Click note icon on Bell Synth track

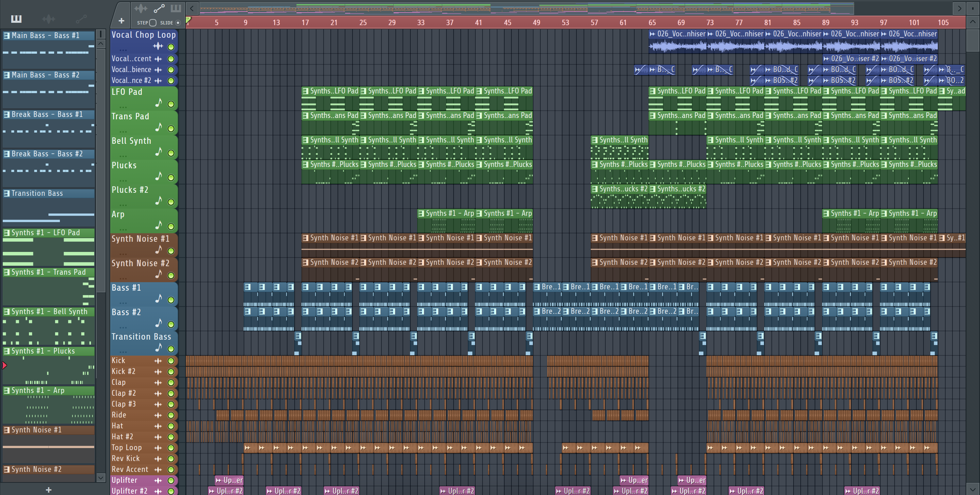[x=159, y=152]
